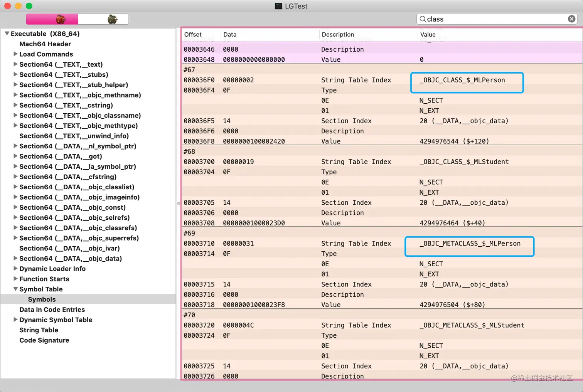Select Section64 (__TEXT,__unwind_info) row

point(74,136)
